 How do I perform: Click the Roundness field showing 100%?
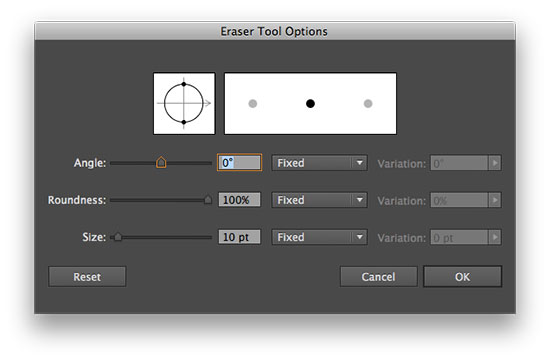pos(240,200)
